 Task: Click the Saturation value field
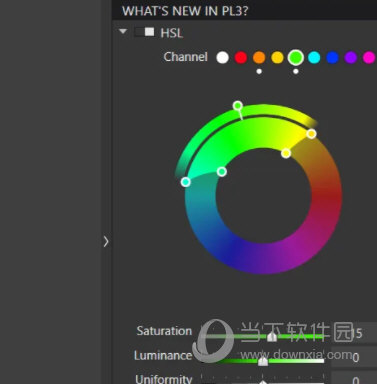[x=354, y=333]
